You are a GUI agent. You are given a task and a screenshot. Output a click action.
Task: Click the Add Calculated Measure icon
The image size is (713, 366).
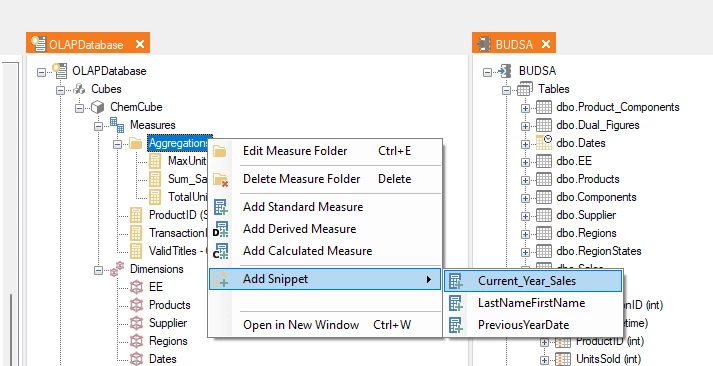click(x=220, y=251)
